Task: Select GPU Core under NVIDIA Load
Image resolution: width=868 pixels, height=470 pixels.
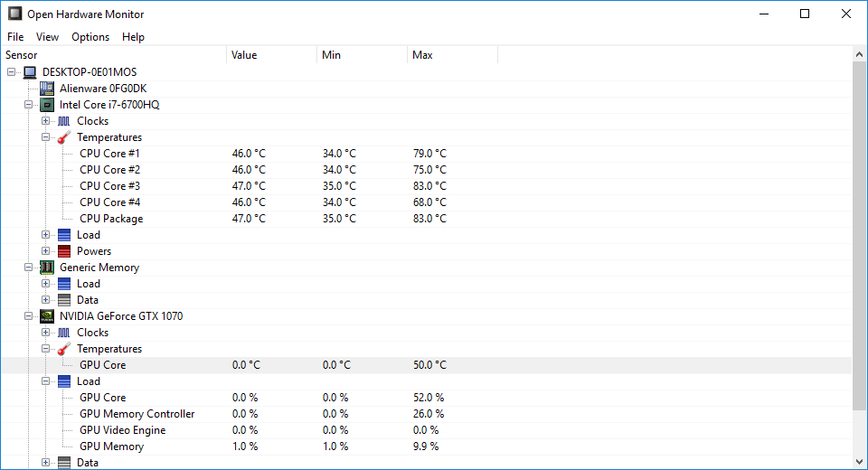Action: [426, 398]
